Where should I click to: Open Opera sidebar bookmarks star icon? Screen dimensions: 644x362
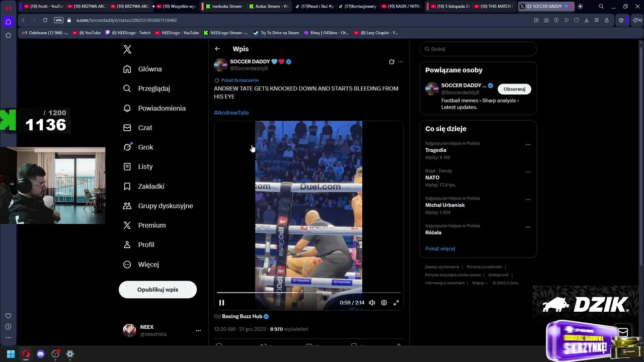(x=8, y=35)
